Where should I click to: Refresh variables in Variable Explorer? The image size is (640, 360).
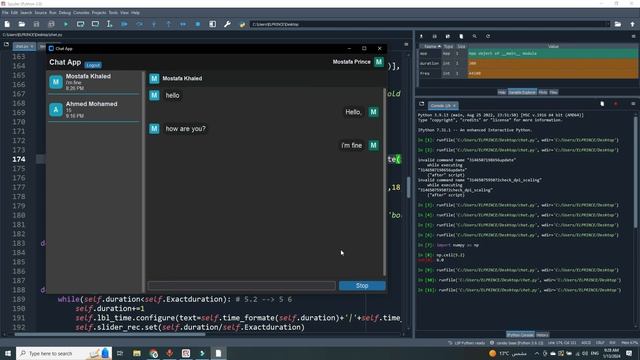click(488, 36)
